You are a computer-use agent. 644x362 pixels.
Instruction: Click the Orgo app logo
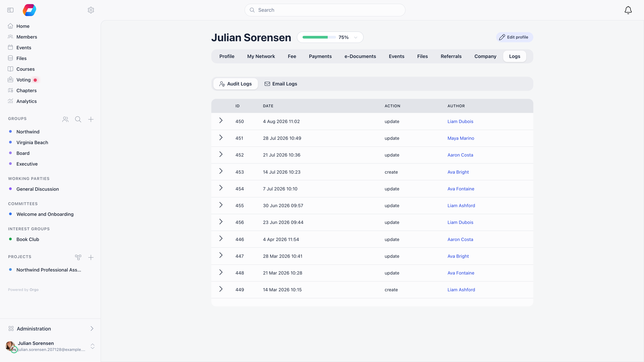(x=30, y=10)
